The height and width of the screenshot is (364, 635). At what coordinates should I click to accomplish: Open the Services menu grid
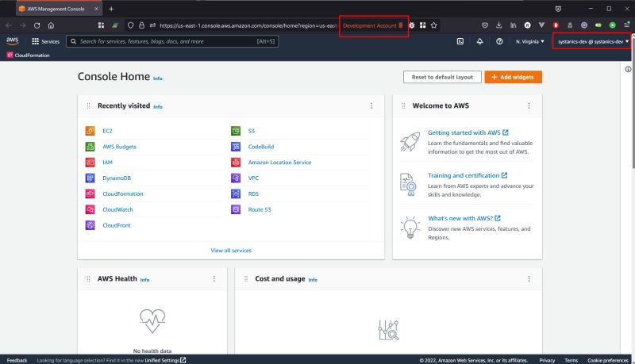click(45, 41)
